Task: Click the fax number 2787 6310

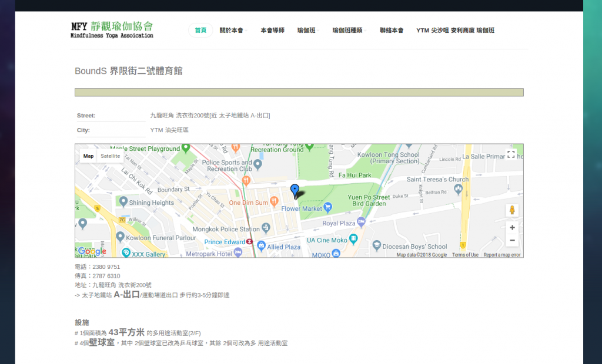Action: pos(106,276)
